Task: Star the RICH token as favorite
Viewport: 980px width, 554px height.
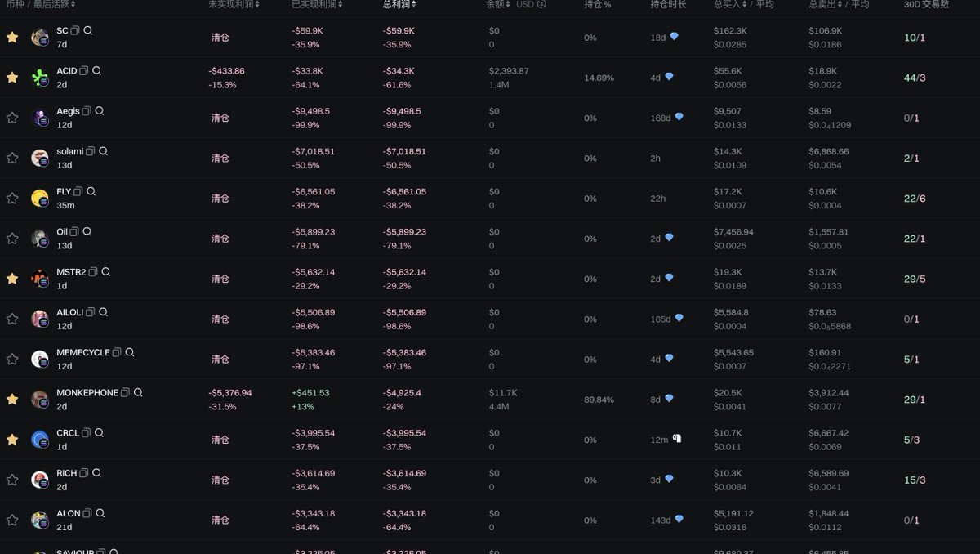Action: coord(12,480)
